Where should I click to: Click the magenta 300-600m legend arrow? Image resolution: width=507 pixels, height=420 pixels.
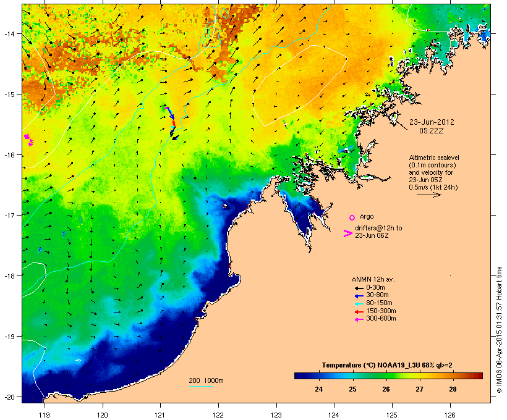[x=359, y=319]
